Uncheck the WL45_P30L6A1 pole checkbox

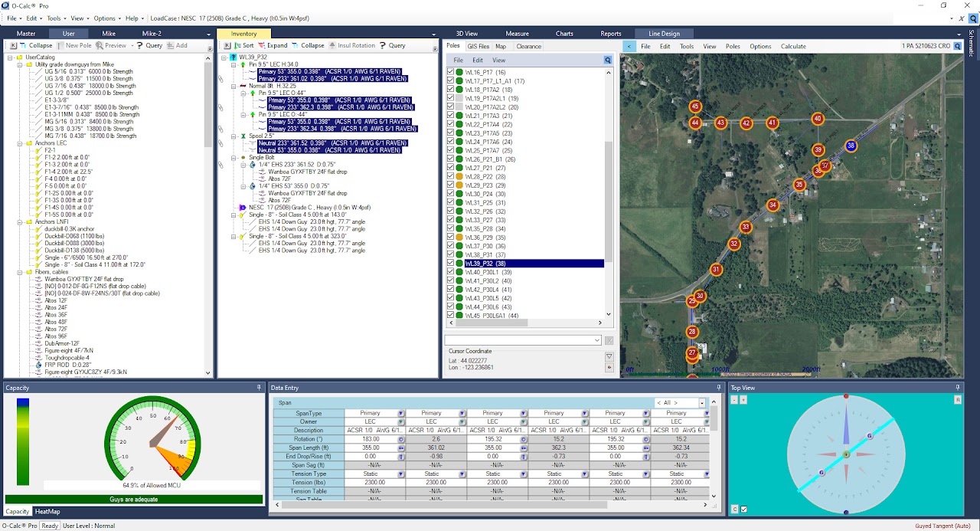pyautogui.click(x=451, y=313)
